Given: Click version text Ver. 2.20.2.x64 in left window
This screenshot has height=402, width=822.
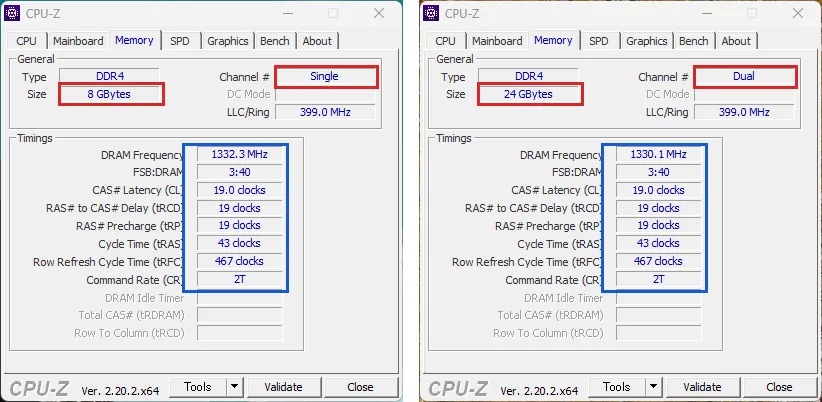Looking at the screenshot, I should [120, 390].
